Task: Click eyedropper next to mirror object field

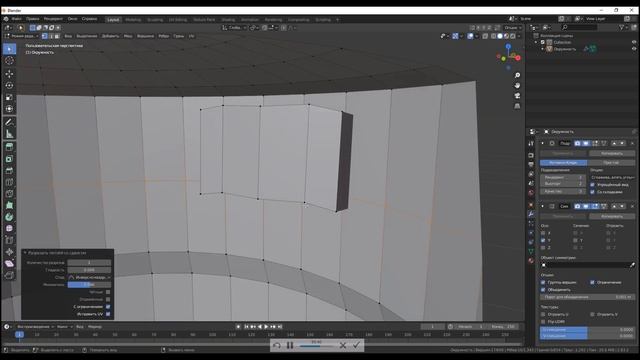Action: tap(632, 265)
